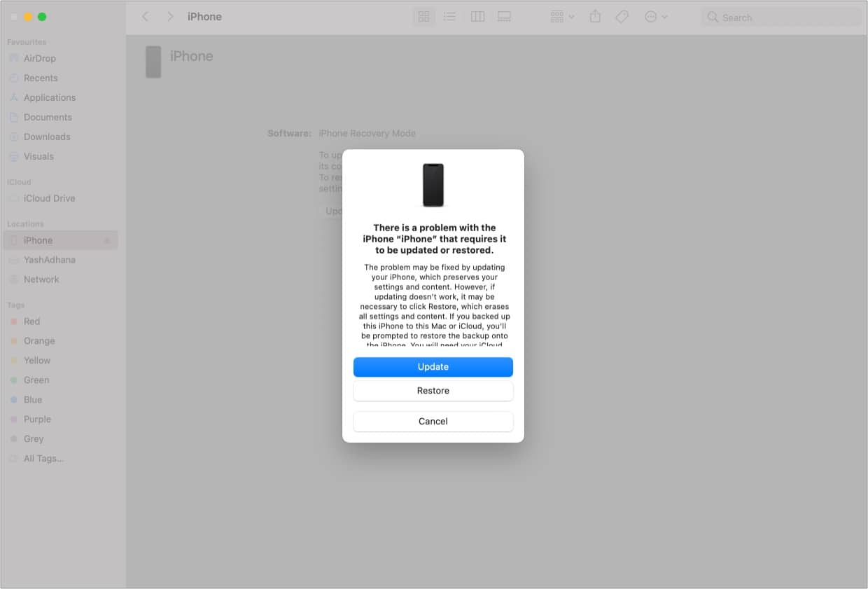Cancel the update or restore dialog
The image size is (868, 589).
[x=433, y=422]
